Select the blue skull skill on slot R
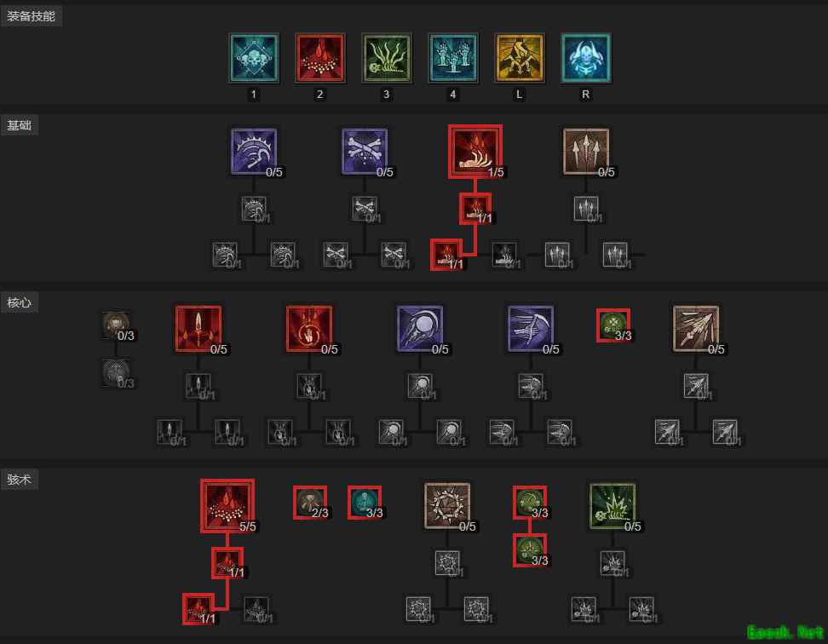Image resolution: width=828 pixels, height=644 pixels. tap(585, 58)
